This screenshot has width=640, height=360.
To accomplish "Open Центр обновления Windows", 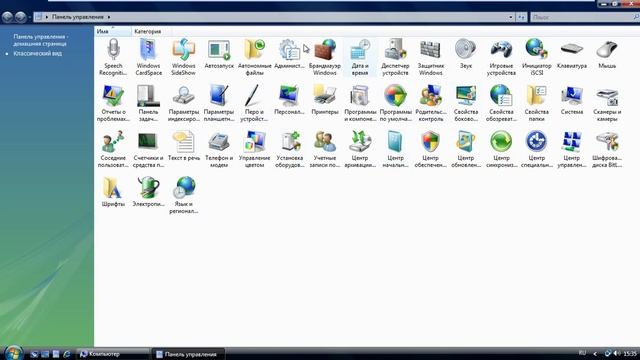I will pos(466,149).
